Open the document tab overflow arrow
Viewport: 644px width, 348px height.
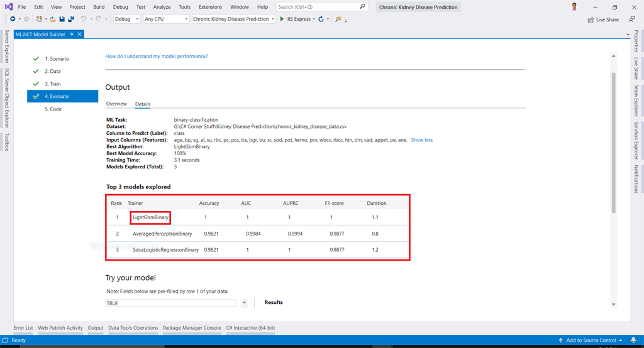click(x=628, y=35)
